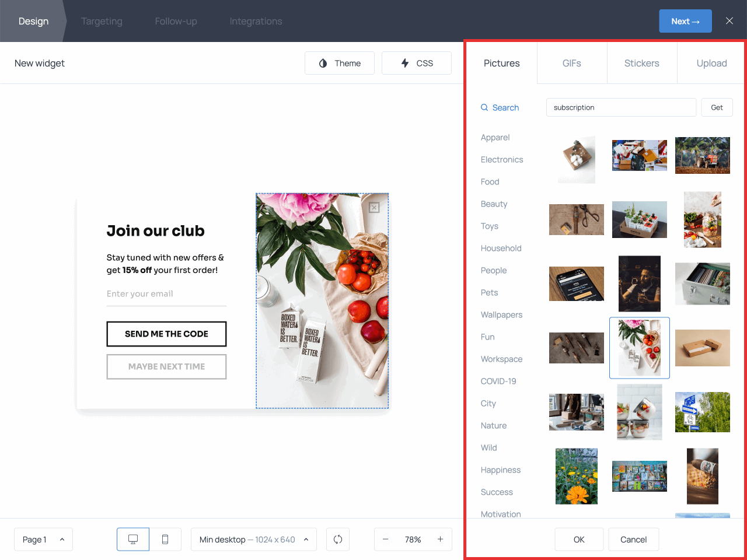Click the Next button

(685, 21)
